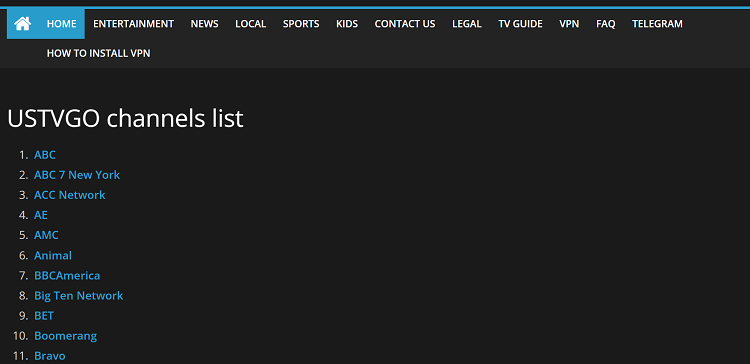This screenshot has width=750, height=364.
Task: Open the ENTERTAINMENT menu
Action: (x=133, y=24)
